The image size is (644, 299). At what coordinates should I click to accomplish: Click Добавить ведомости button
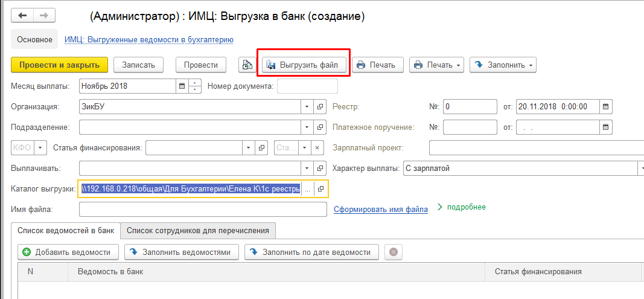(68, 252)
